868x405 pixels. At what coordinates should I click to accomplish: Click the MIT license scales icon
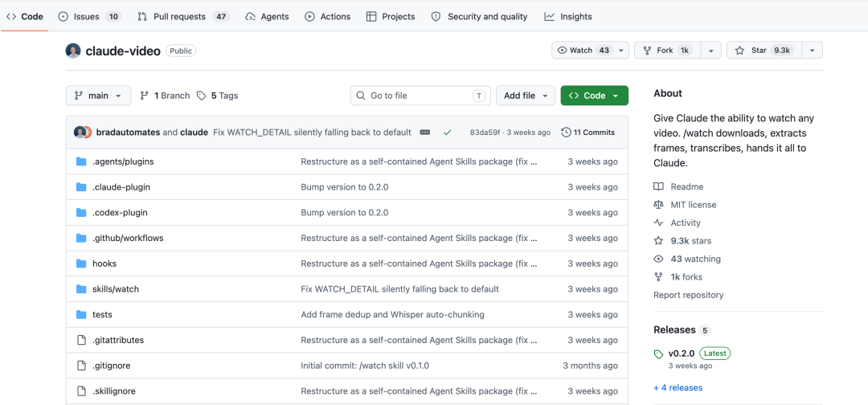click(658, 205)
